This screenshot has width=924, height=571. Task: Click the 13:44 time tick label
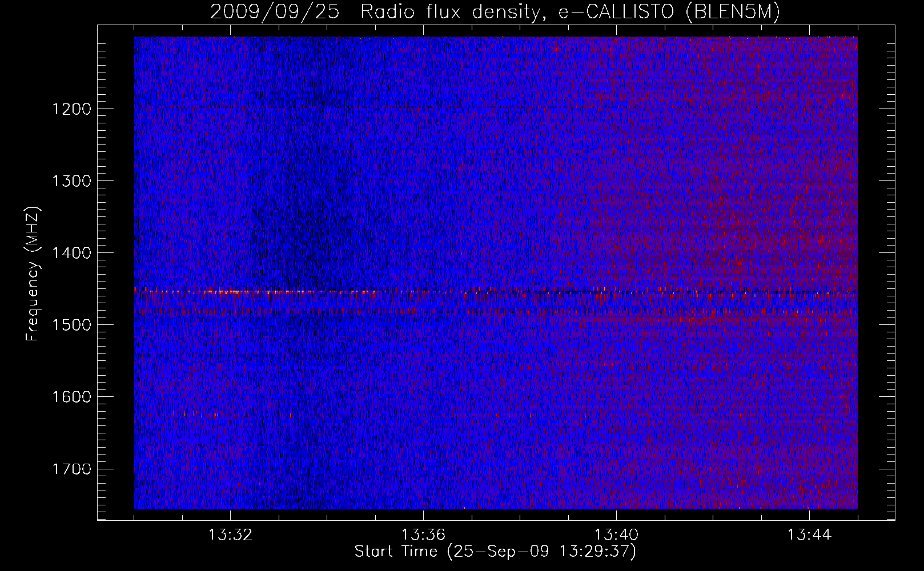point(809,535)
